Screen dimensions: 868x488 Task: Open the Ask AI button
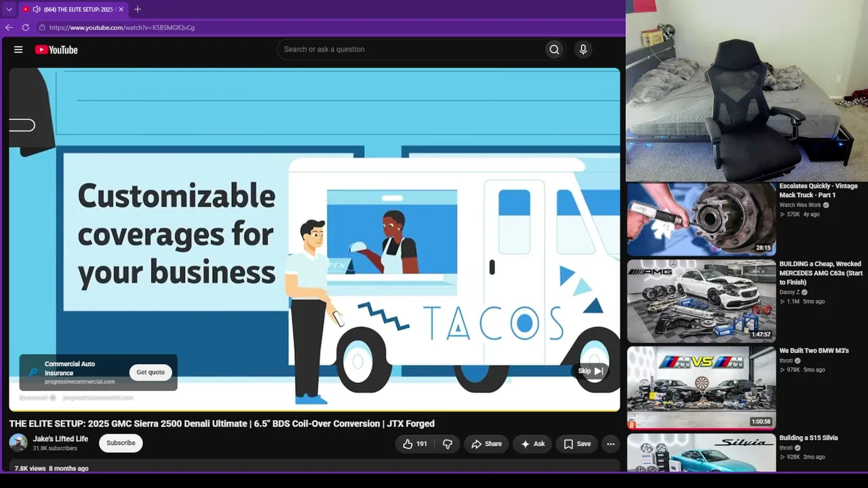(532, 444)
